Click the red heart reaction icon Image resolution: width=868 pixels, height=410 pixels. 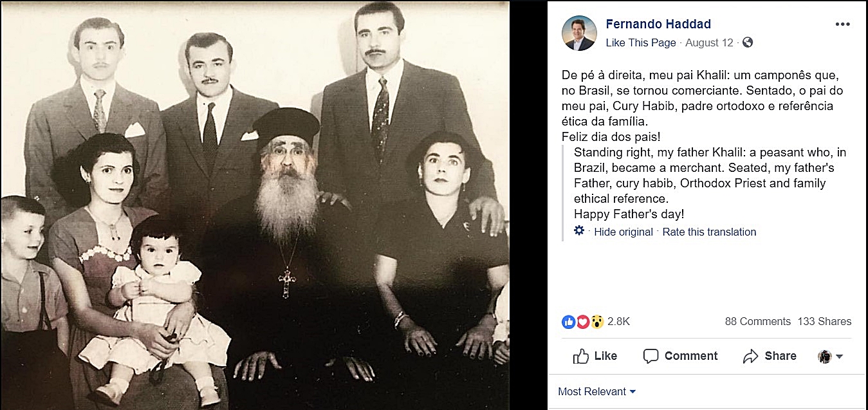pos(582,321)
